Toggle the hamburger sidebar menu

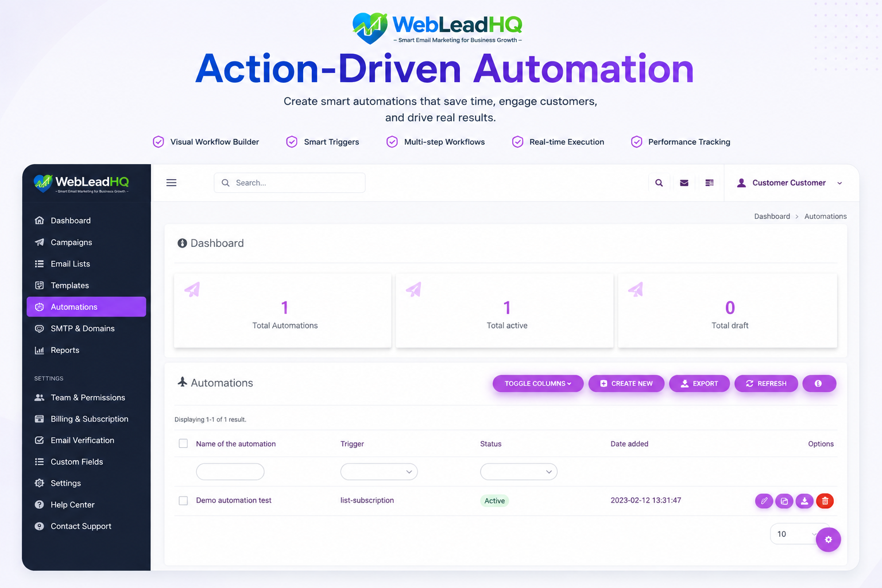click(171, 183)
